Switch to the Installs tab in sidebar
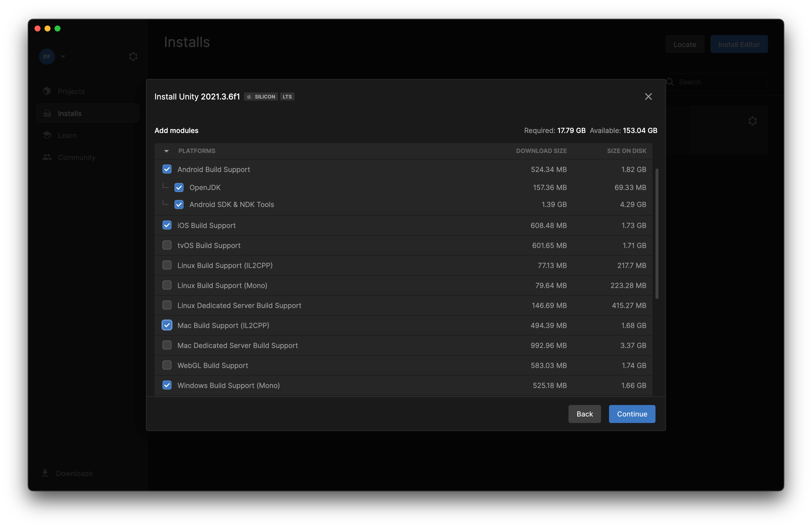 (x=69, y=113)
